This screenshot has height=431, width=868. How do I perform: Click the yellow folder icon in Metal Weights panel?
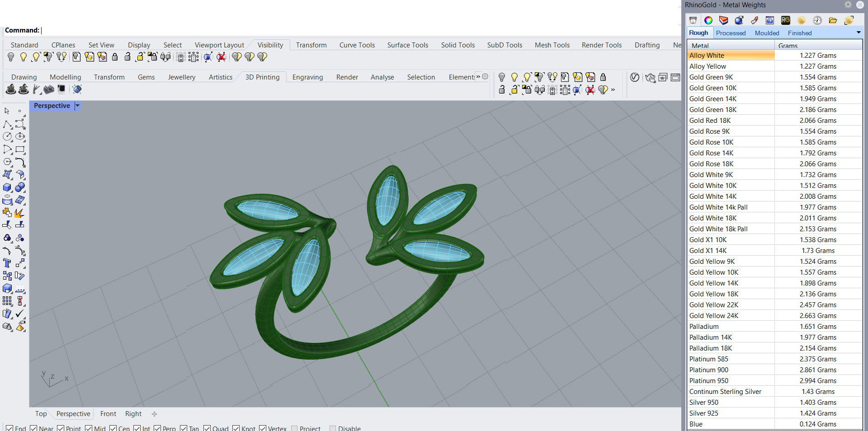(833, 20)
